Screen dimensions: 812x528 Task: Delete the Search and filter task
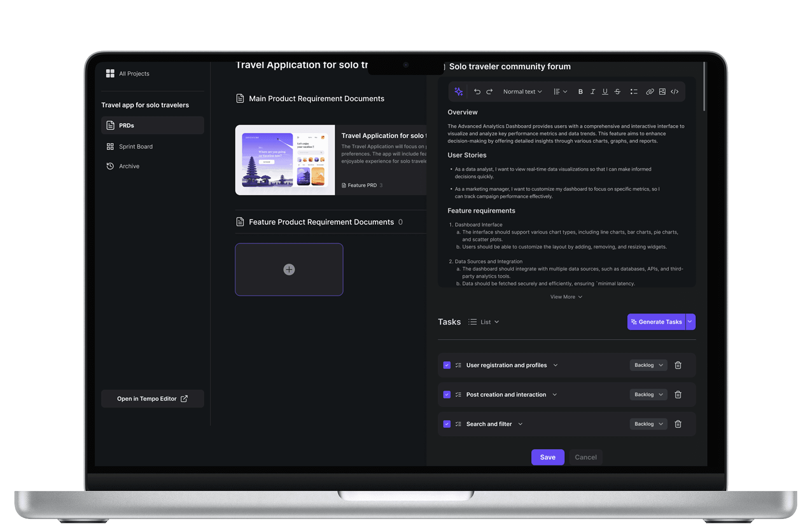(x=678, y=424)
